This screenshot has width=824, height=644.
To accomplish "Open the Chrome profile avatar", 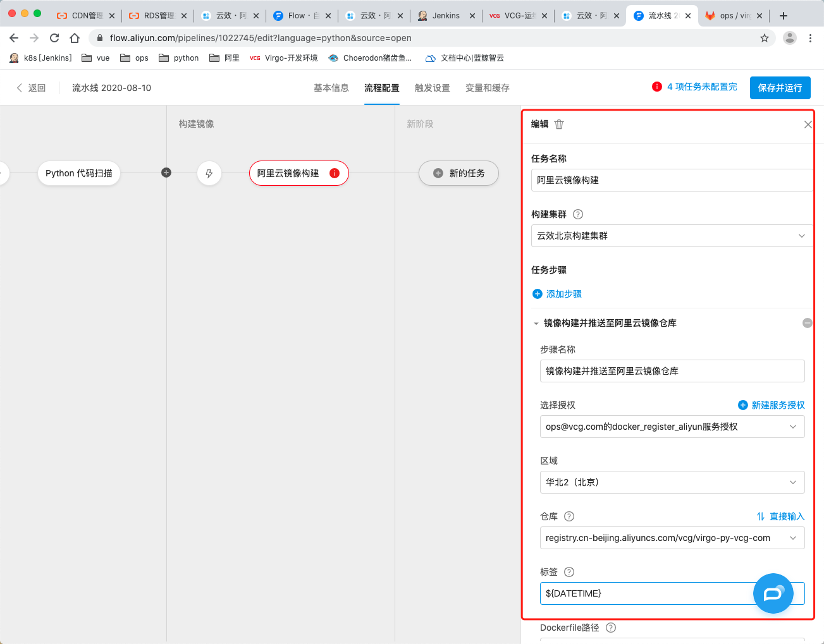I will pos(790,38).
